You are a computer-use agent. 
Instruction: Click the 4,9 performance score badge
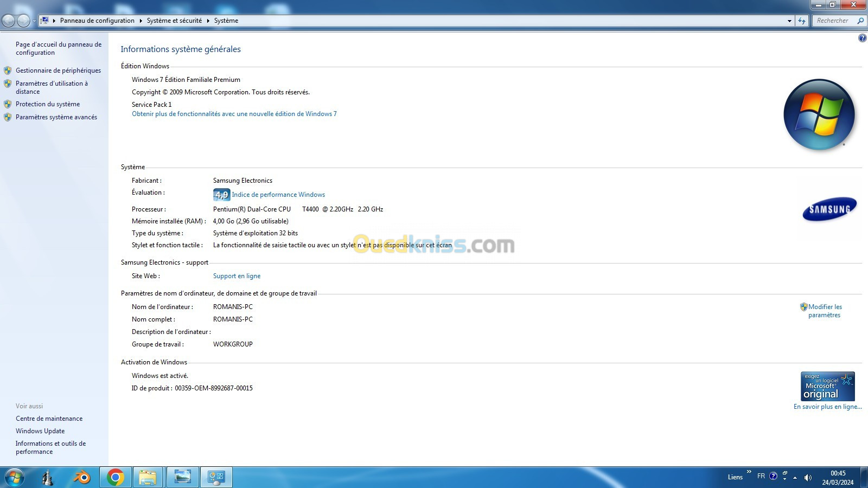coord(221,195)
